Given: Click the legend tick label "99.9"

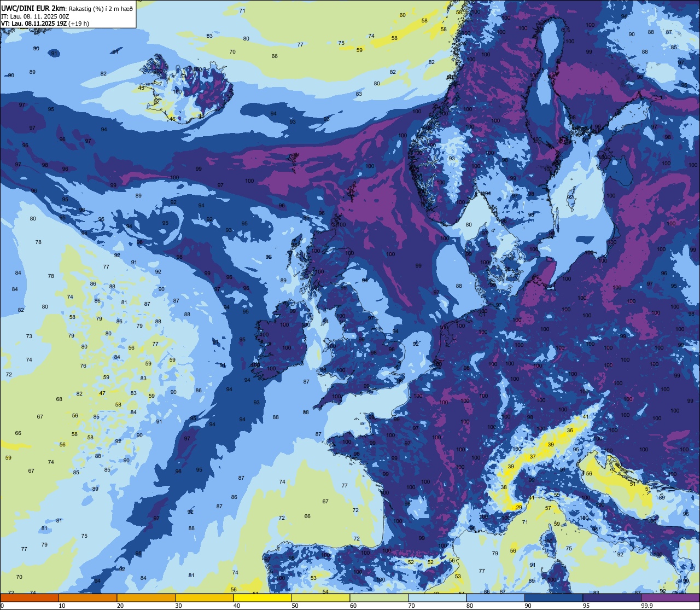Looking at the screenshot, I should [647, 606].
